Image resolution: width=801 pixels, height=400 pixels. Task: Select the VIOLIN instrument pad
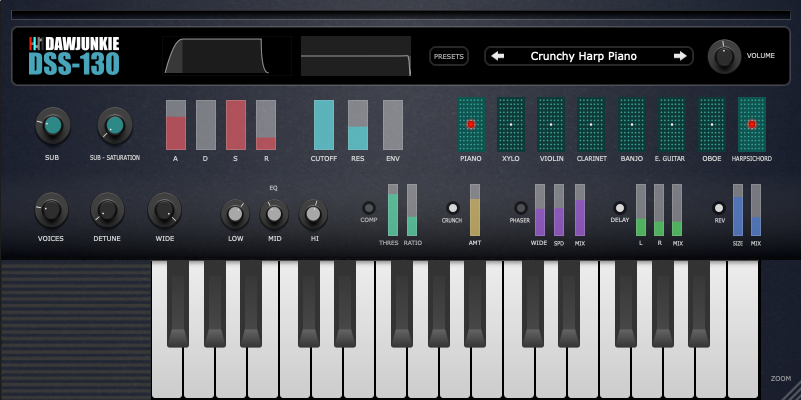(x=551, y=124)
